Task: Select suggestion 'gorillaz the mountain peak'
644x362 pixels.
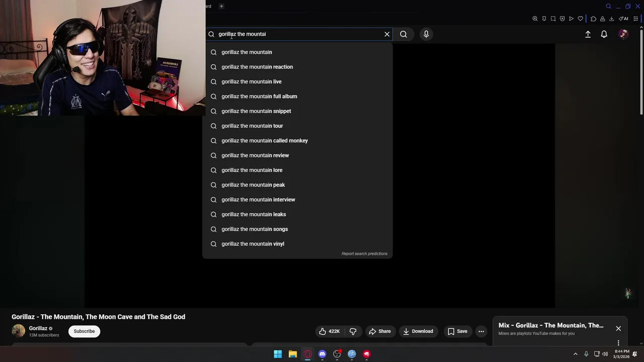Action: [x=297, y=185]
